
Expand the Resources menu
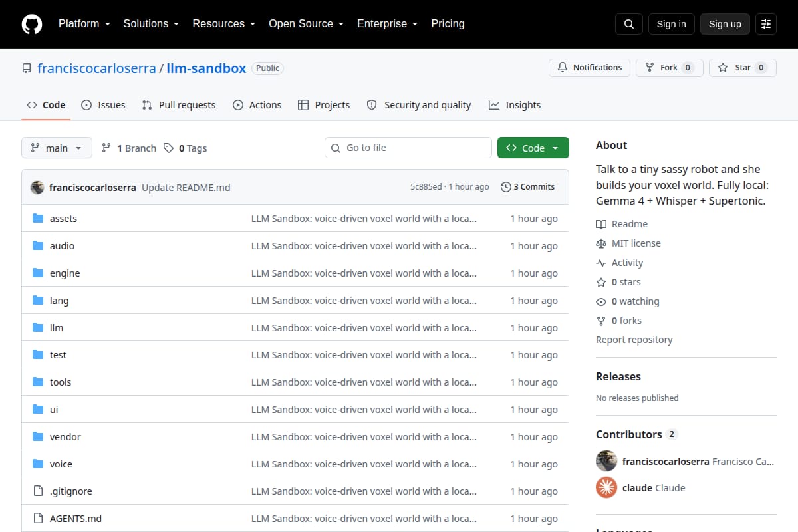tap(224, 23)
